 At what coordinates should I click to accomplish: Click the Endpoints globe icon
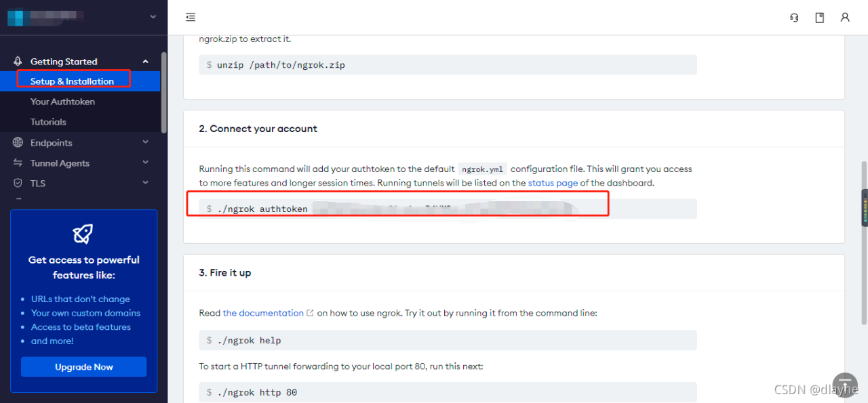[18, 143]
